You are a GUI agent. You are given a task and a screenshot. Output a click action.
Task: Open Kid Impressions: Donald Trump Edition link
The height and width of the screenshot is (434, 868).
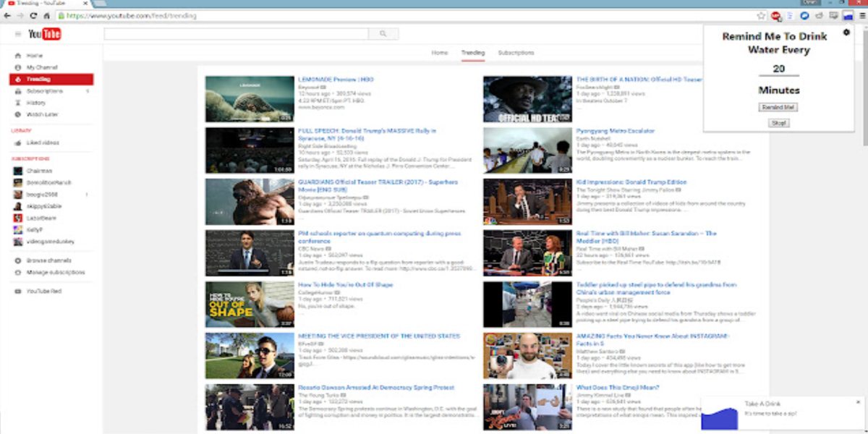[x=631, y=182]
